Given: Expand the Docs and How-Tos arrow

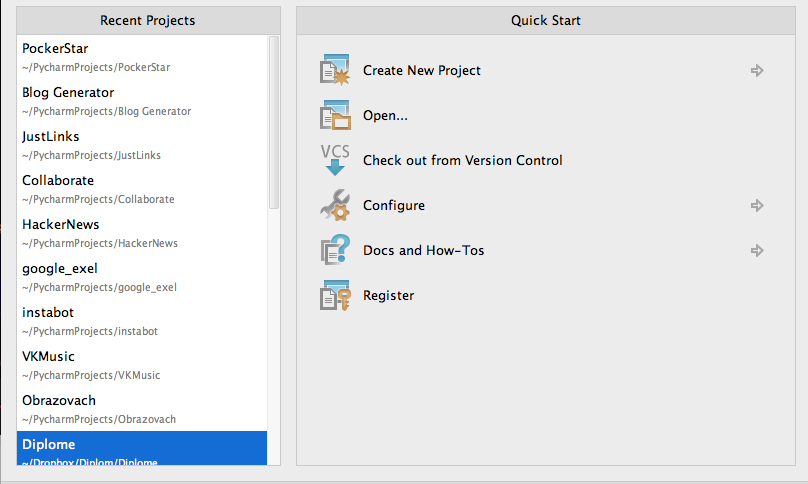Looking at the screenshot, I should [x=757, y=251].
